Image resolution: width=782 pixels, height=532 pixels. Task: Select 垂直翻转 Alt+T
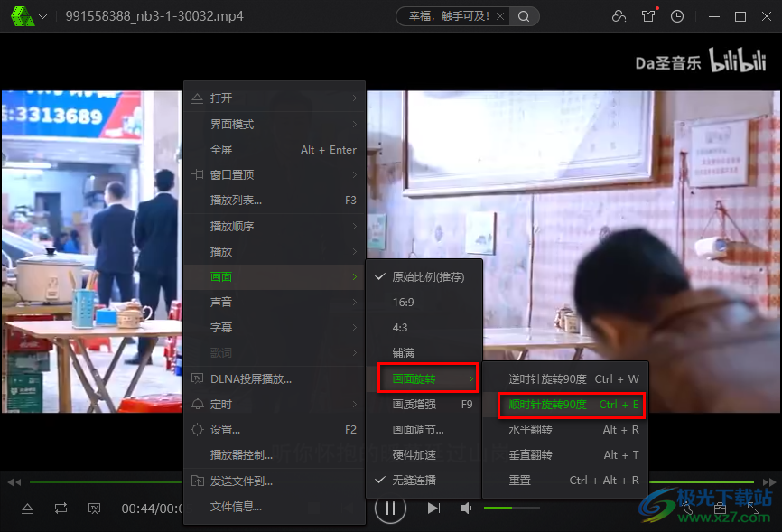coord(565,454)
